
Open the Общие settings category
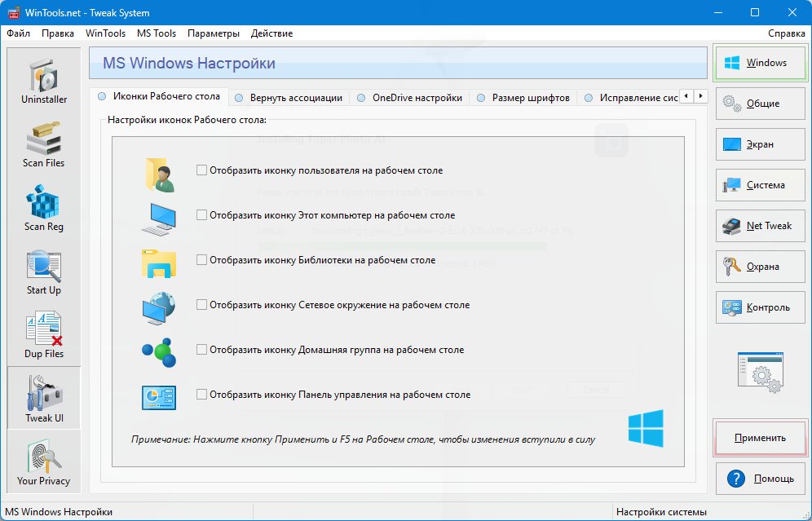(760, 104)
